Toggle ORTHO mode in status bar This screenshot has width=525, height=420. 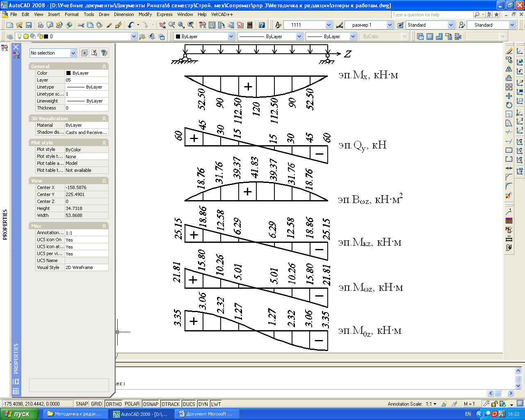[x=114, y=404]
